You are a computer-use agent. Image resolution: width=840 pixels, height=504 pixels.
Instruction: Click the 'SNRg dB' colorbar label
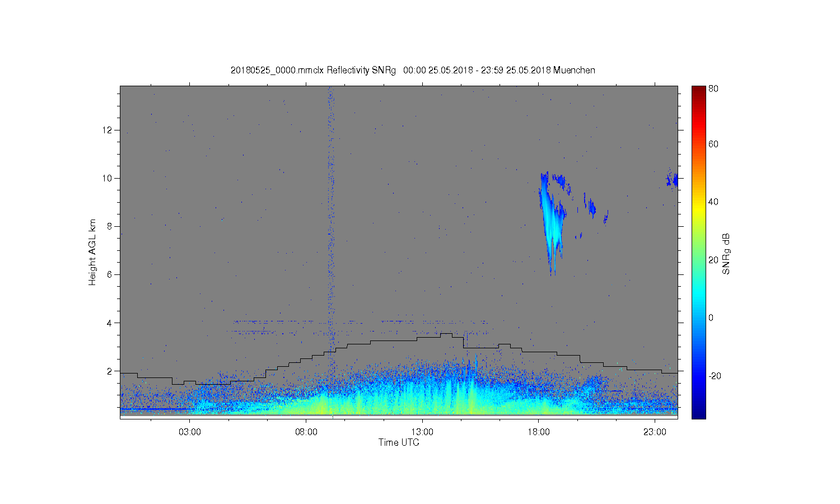point(726,254)
